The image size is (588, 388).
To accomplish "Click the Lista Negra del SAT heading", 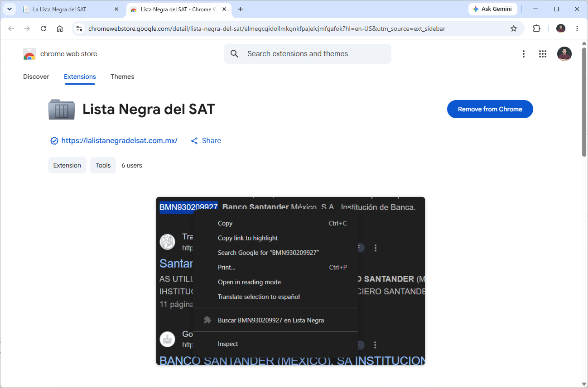I will click(x=149, y=109).
